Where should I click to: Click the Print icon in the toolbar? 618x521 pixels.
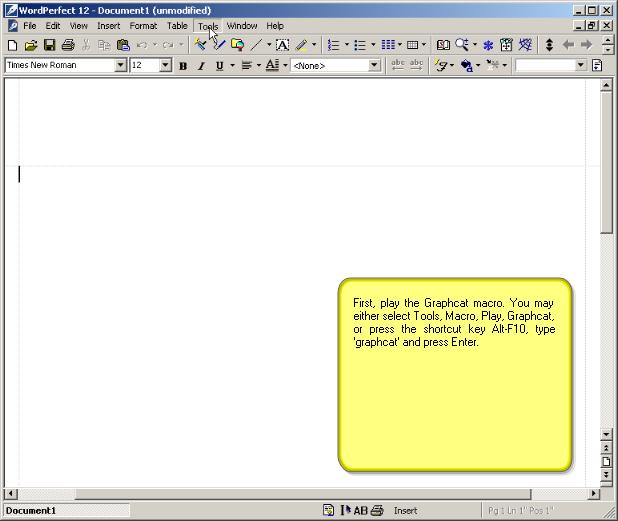point(68,45)
